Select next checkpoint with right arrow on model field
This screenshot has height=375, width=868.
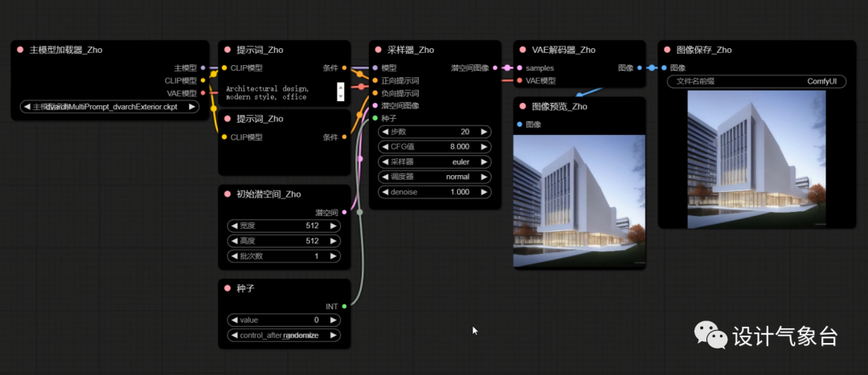(x=191, y=107)
